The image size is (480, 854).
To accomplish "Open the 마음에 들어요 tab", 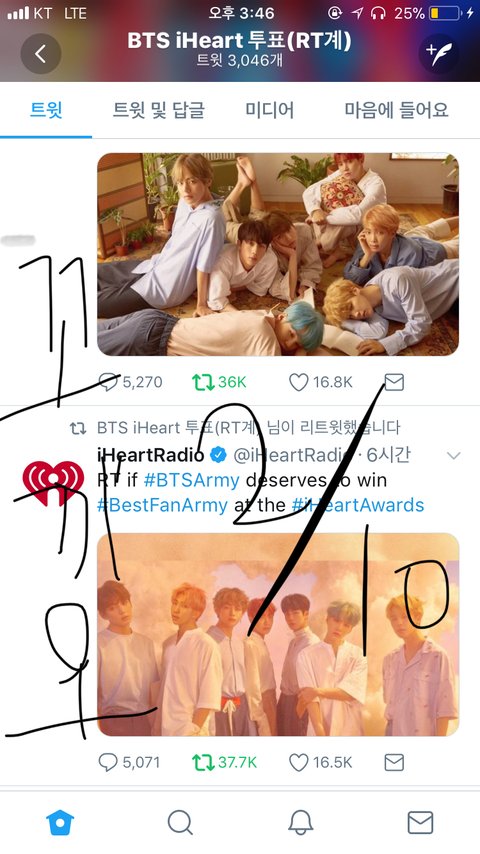I will click(x=396, y=110).
